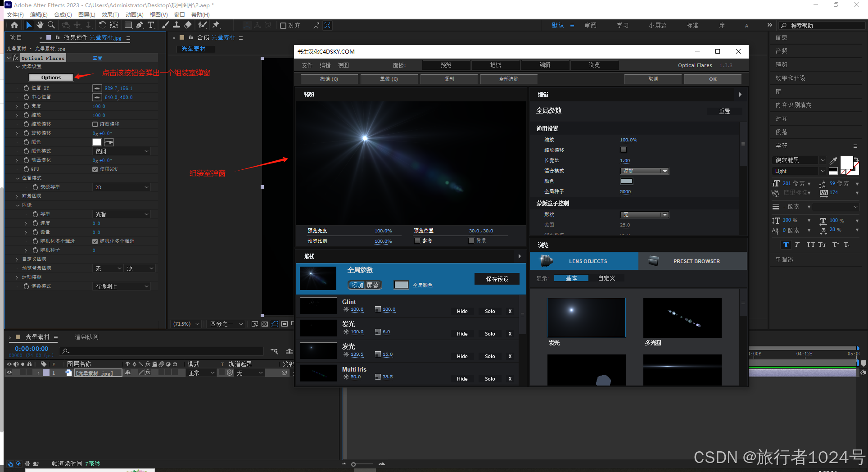
Task: Click the eyedropper in Character panel
Action: (833, 160)
